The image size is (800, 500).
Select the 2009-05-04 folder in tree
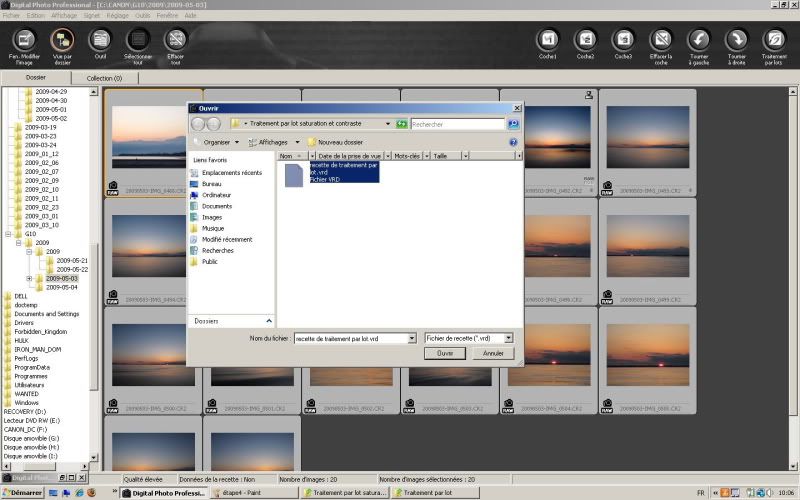click(x=61, y=287)
